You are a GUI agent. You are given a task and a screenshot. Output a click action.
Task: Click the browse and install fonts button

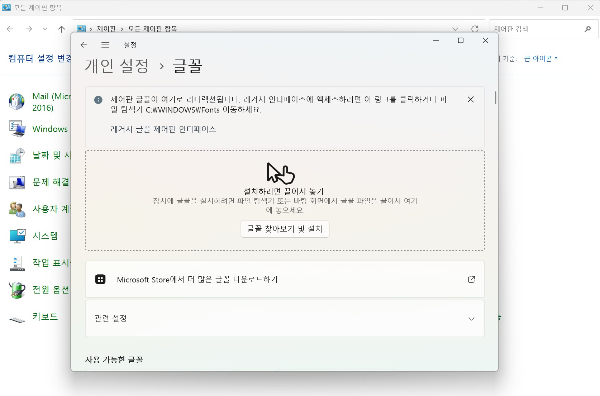[285, 229]
